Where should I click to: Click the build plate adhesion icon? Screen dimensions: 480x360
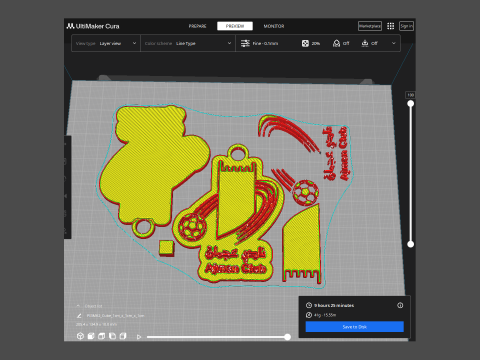(x=365, y=43)
